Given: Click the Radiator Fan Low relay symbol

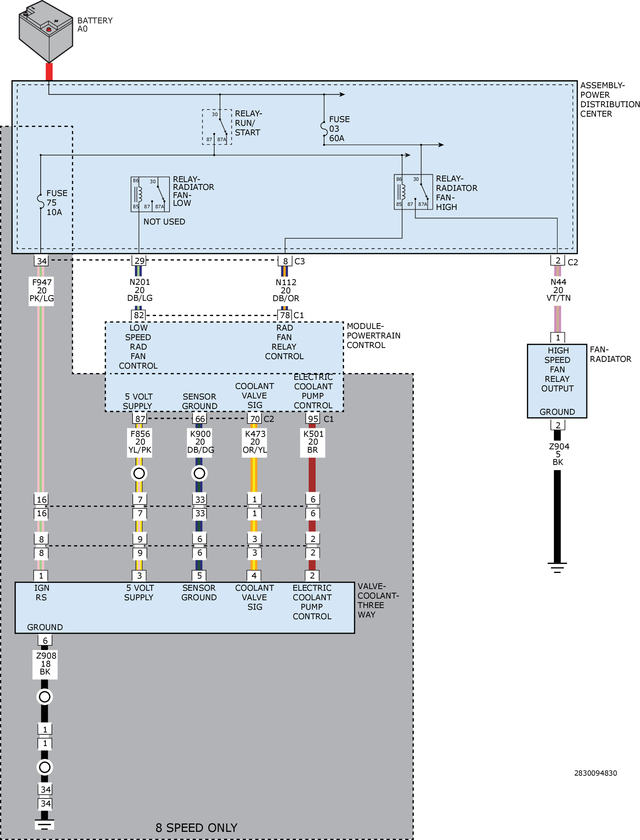Looking at the screenshot, I should [150, 194].
